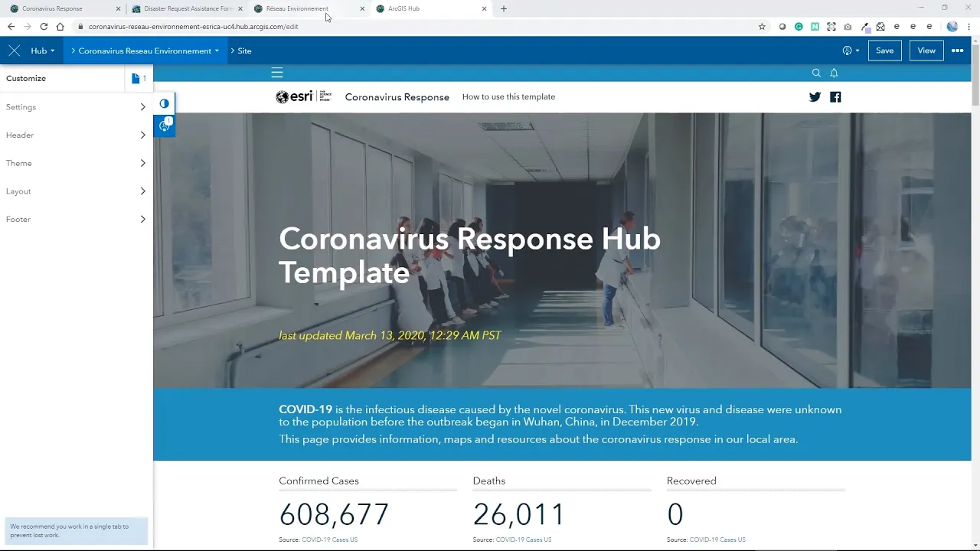Click the 608,677 confirmed cases number
Viewport: 980px width, 551px height.
tap(334, 514)
